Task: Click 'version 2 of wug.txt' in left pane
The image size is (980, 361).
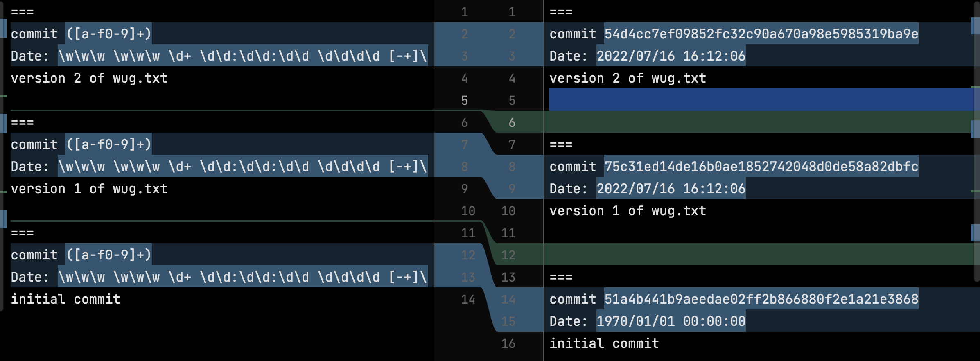Action: point(89,78)
